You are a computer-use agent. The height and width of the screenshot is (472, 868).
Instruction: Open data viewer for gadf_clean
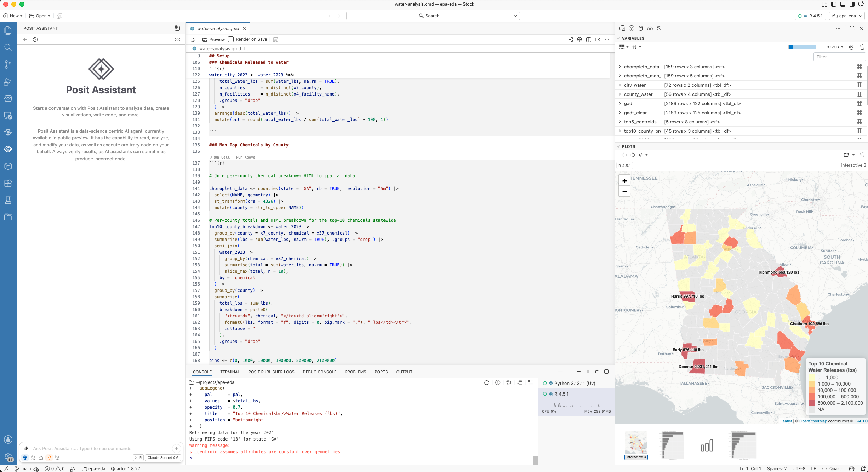(859, 113)
